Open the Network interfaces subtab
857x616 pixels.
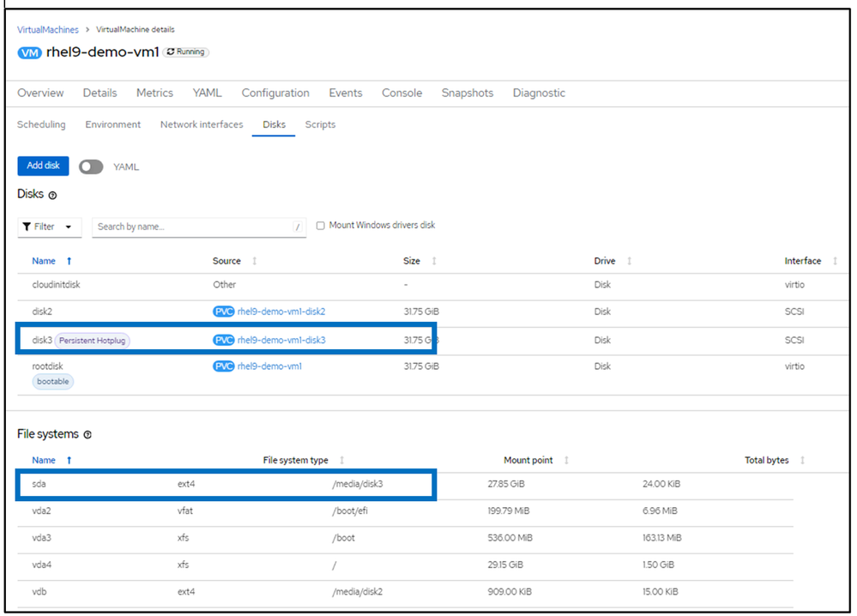click(x=202, y=124)
